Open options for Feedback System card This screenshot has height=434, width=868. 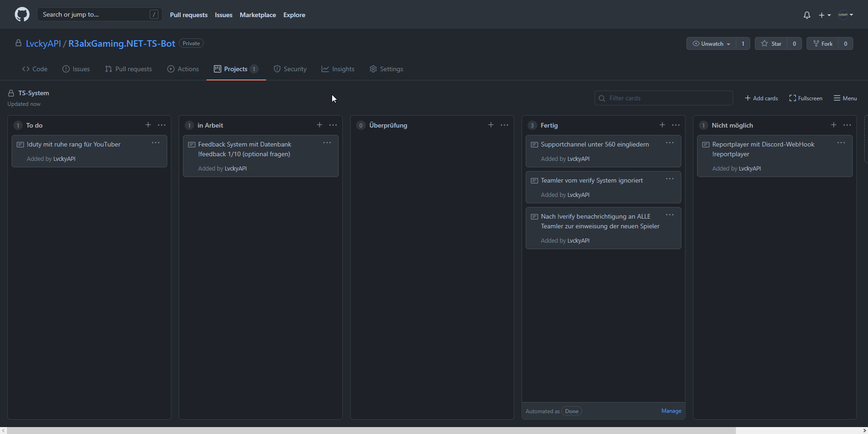pos(327,143)
